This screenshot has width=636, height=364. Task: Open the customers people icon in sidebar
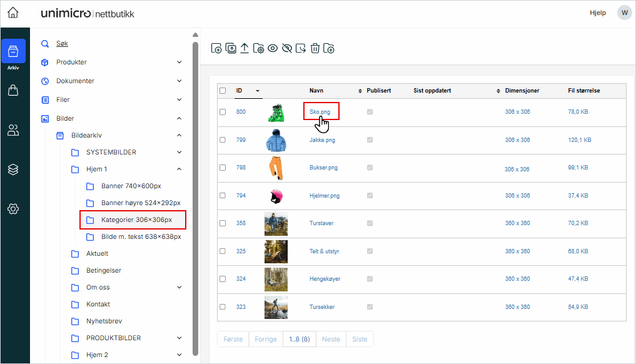(13, 130)
